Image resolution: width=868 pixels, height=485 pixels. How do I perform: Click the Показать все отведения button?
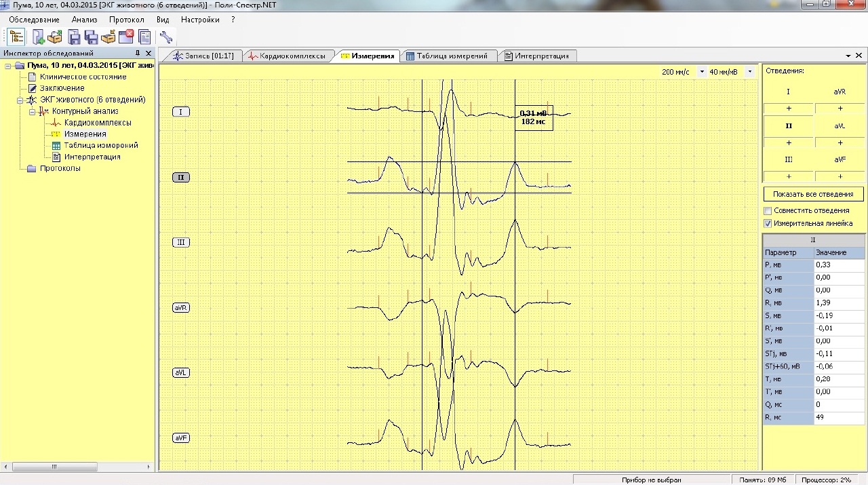813,194
